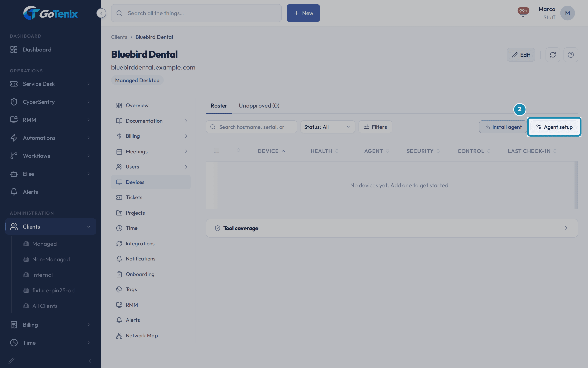
Task: Sort table by SECURITY column
Action: [x=423, y=151]
